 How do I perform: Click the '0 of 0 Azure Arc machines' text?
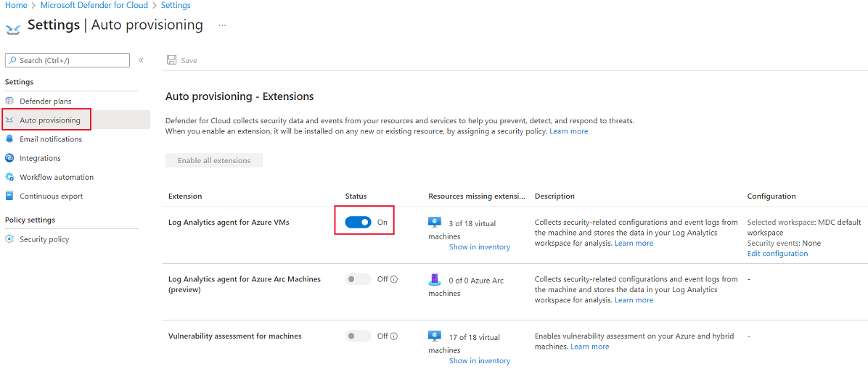click(x=466, y=287)
